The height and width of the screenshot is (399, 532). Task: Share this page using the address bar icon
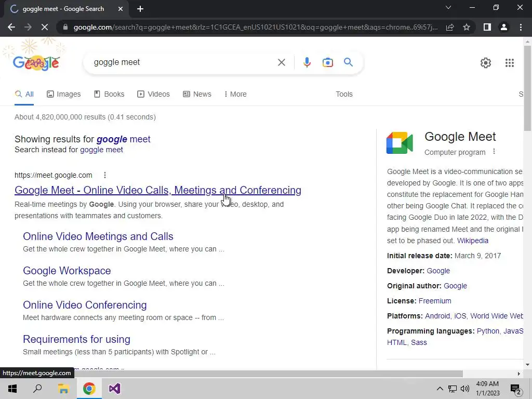[x=450, y=27]
